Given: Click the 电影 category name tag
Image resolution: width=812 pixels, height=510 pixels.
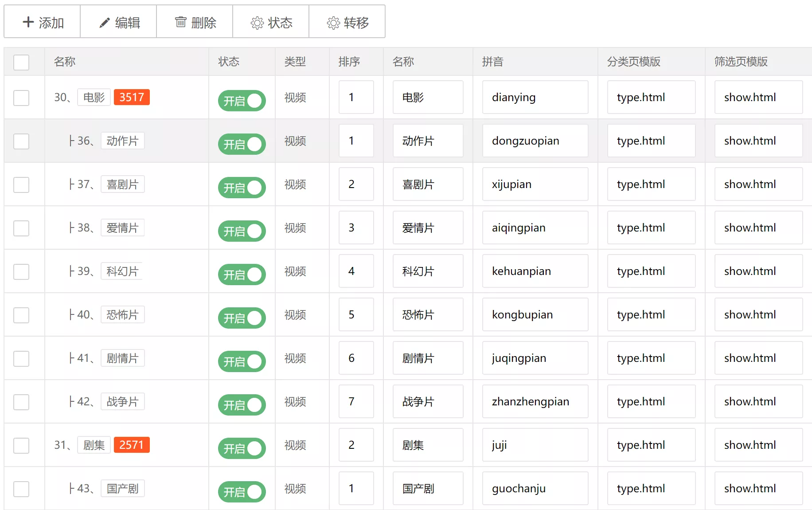Looking at the screenshot, I should point(94,97).
